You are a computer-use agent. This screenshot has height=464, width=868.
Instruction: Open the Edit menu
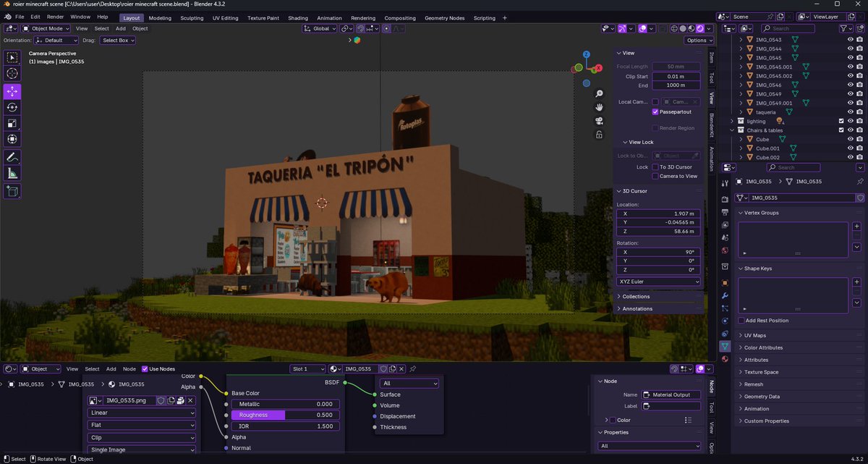35,17
